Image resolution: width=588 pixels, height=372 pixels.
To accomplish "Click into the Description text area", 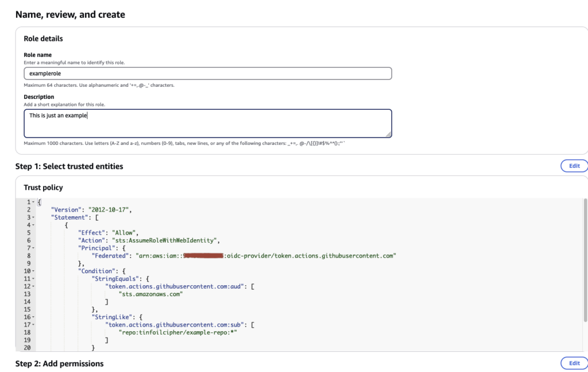I will pyautogui.click(x=207, y=123).
